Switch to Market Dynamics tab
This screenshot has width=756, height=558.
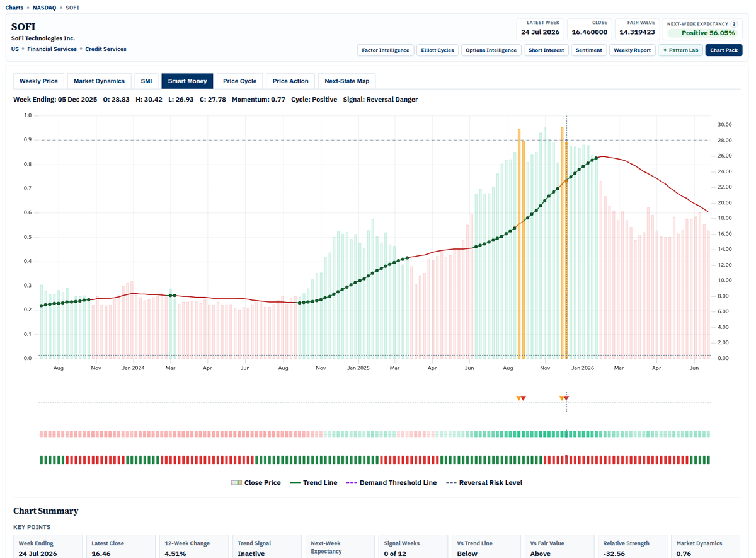coord(99,81)
